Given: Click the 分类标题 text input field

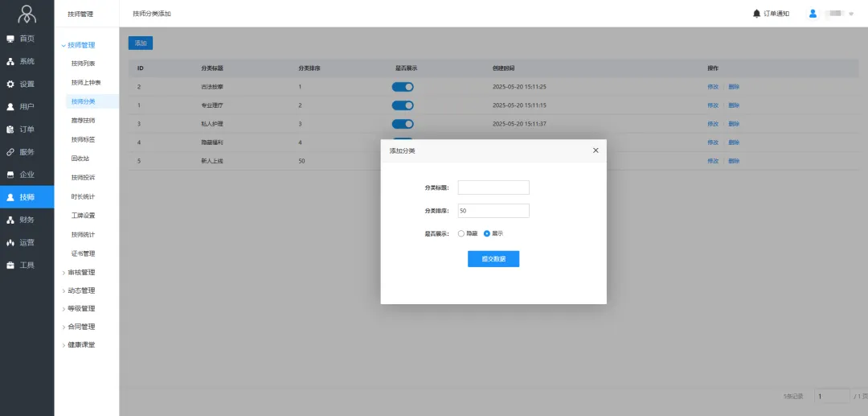Looking at the screenshot, I should coord(493,187).
